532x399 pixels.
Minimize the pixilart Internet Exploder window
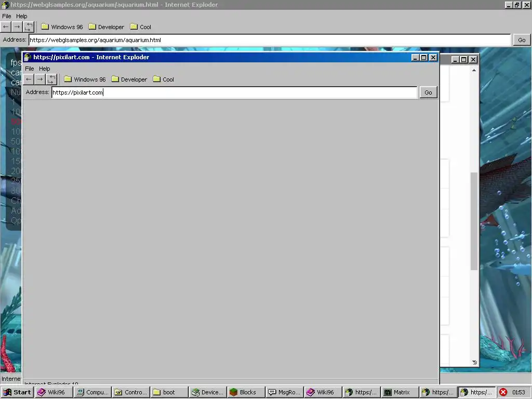pyautogui.click(x=415, y=57)
